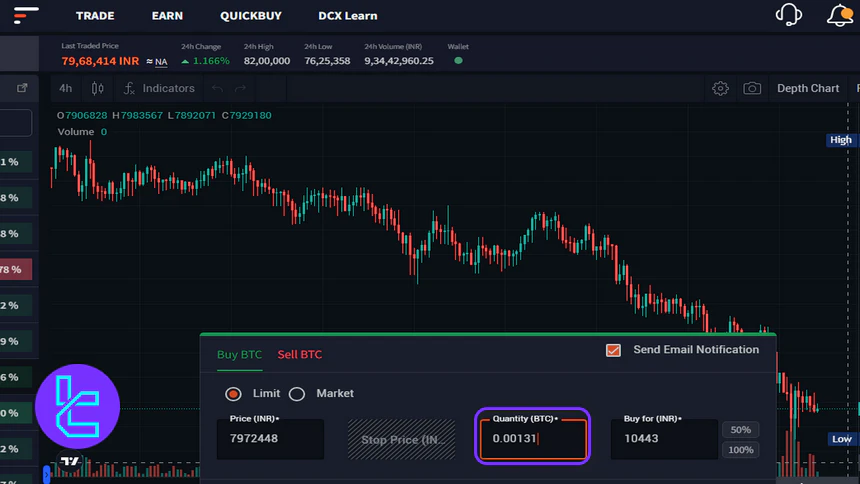This screenshot has height=484, width=860.
Task: Toggle Send Email Notification checkbox
Action: pyautogui.click(x=613, y=350)
